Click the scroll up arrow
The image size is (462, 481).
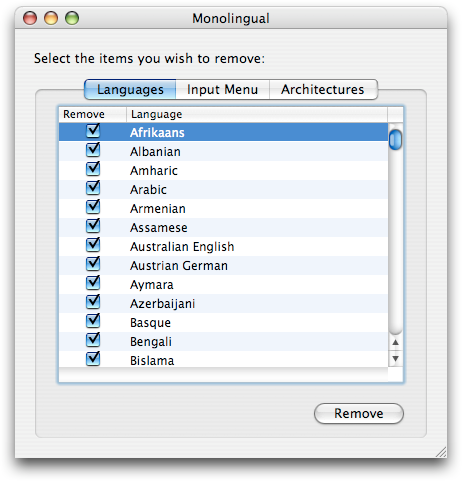(396, 342)
